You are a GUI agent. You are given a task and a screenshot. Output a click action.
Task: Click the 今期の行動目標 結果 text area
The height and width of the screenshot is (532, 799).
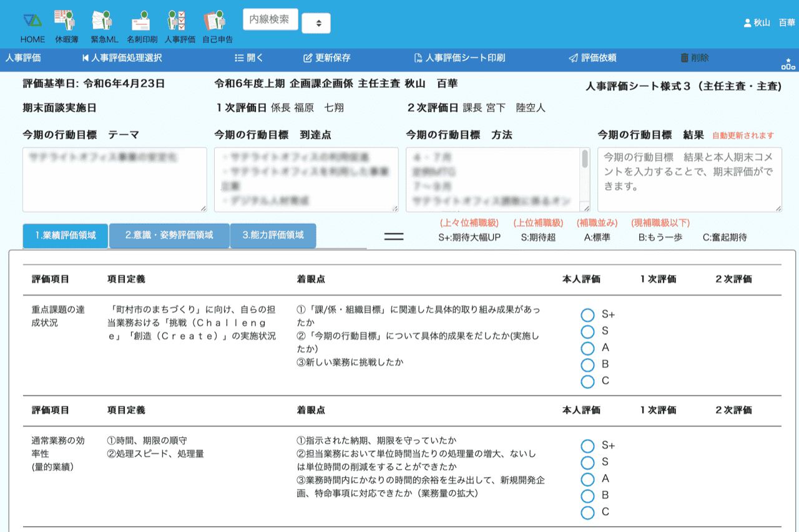[689, 180]
